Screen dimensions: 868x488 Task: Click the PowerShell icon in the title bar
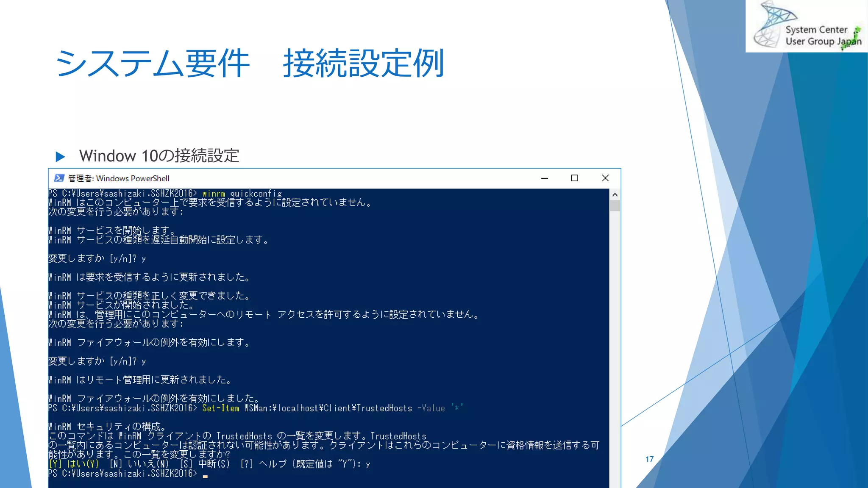coord(59,178)
